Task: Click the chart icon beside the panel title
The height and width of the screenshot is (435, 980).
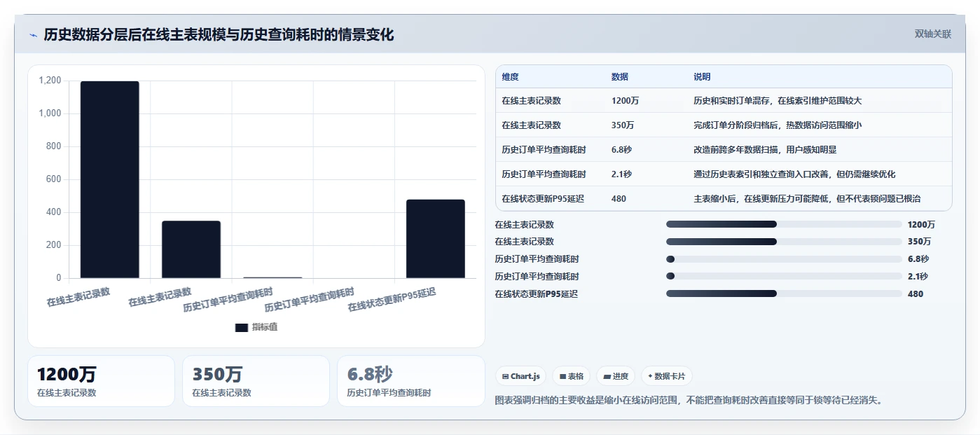Action: click(x=33, y=35)
